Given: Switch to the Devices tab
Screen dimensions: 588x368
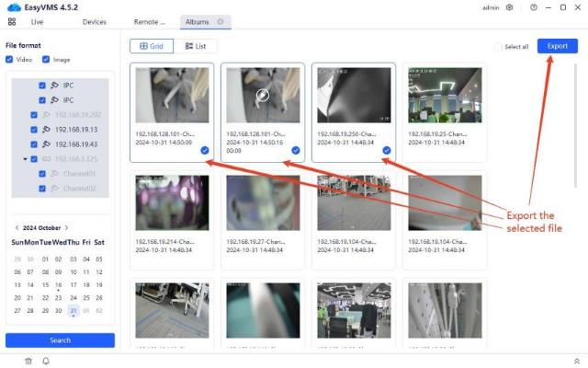Looking at the screenshot, I should [94, 21].
